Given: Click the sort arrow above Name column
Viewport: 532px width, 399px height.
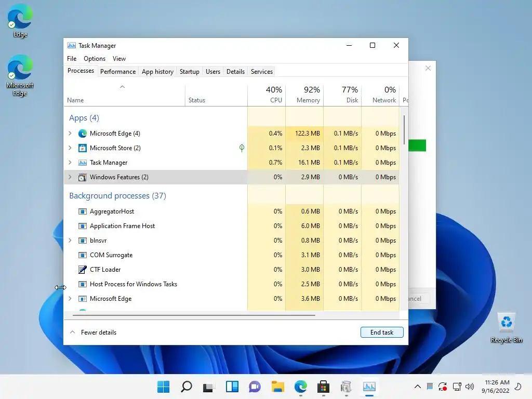Looking at the screenshot, I should [123, 87].
